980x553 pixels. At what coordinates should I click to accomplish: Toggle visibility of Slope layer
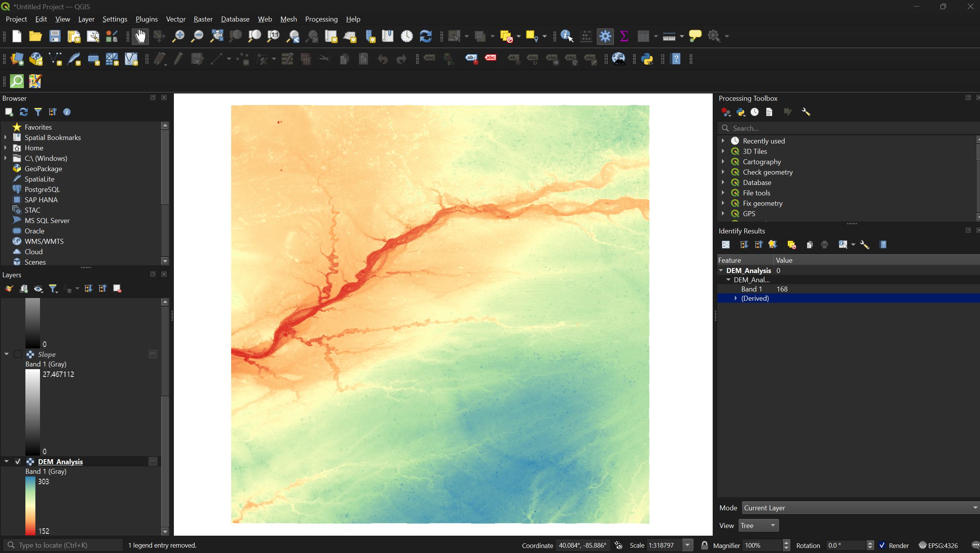click(x=18, y=354)
